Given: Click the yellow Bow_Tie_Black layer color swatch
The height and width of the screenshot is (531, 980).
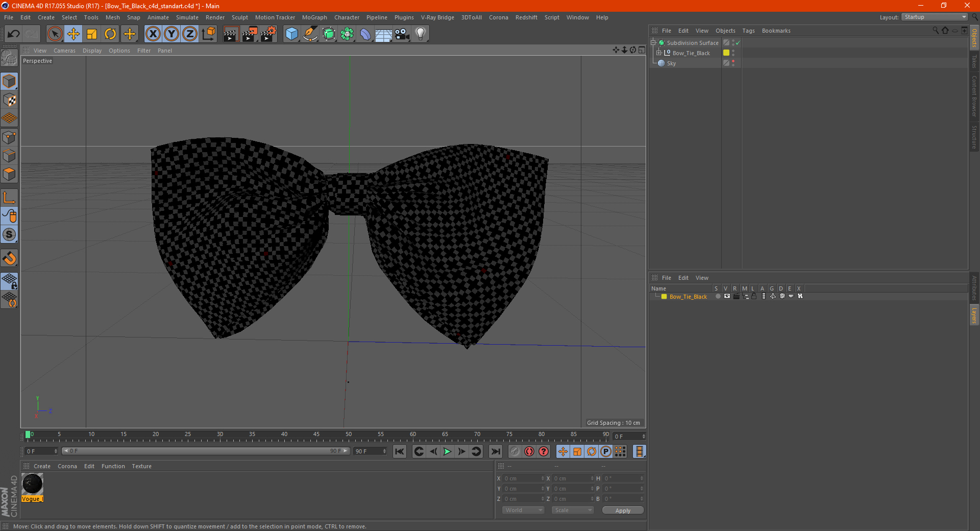Looking at the screenshot, I should tap(664, 297).
